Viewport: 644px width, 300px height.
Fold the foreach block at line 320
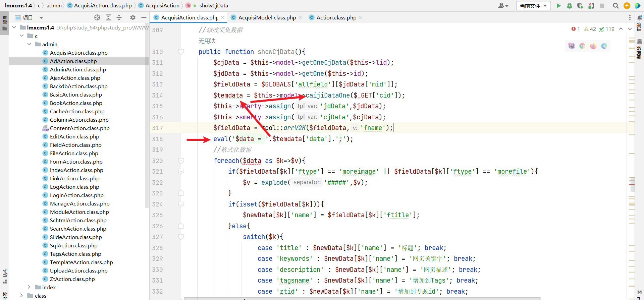click(x=181, y=161)
